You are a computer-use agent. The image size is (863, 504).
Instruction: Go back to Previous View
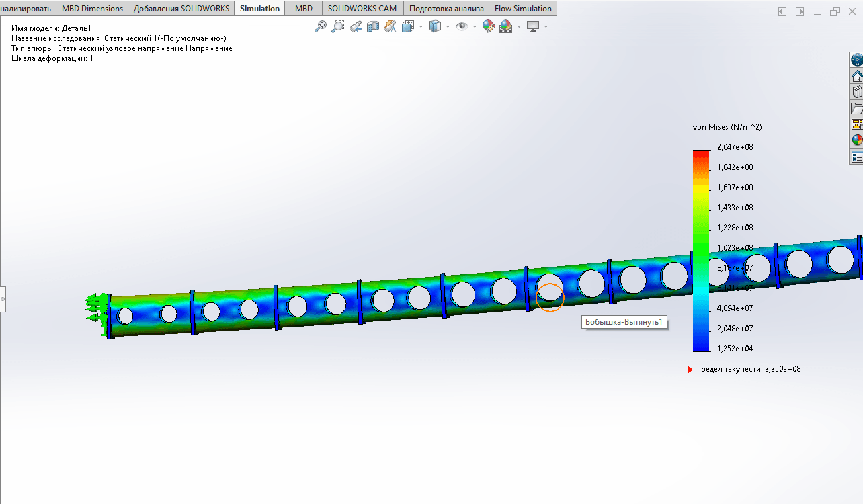356,26
